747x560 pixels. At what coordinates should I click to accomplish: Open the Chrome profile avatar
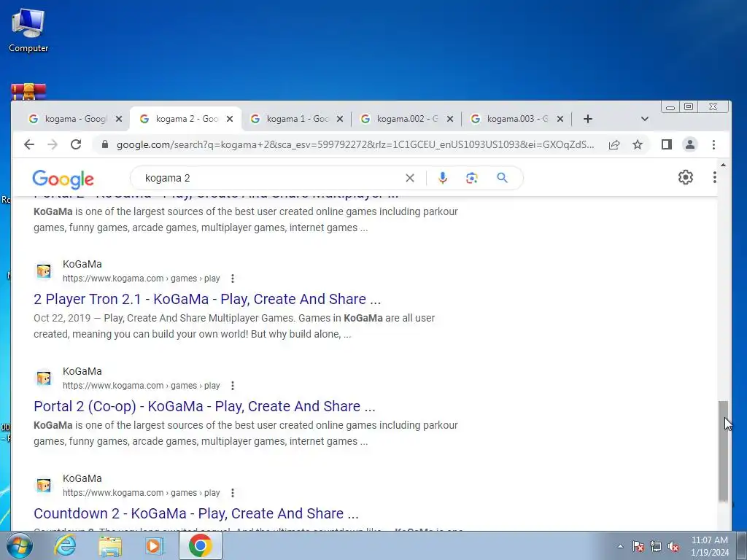point(690,144)
